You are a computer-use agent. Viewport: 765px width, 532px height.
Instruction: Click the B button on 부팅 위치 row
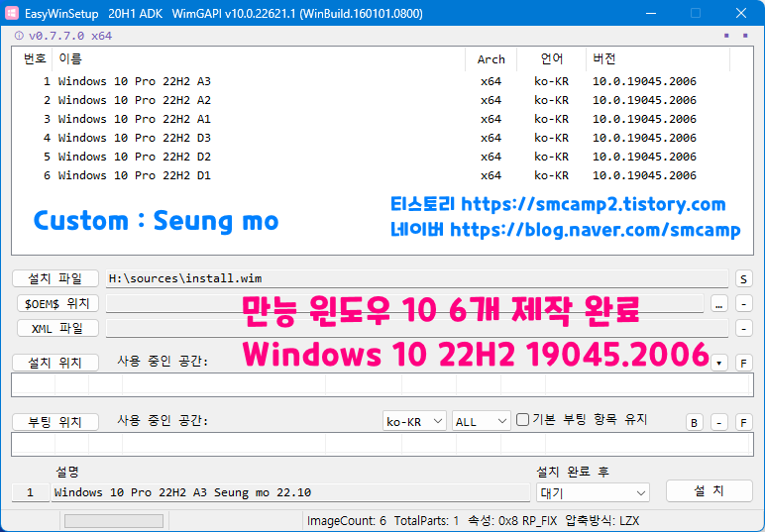tap(695, 422)
